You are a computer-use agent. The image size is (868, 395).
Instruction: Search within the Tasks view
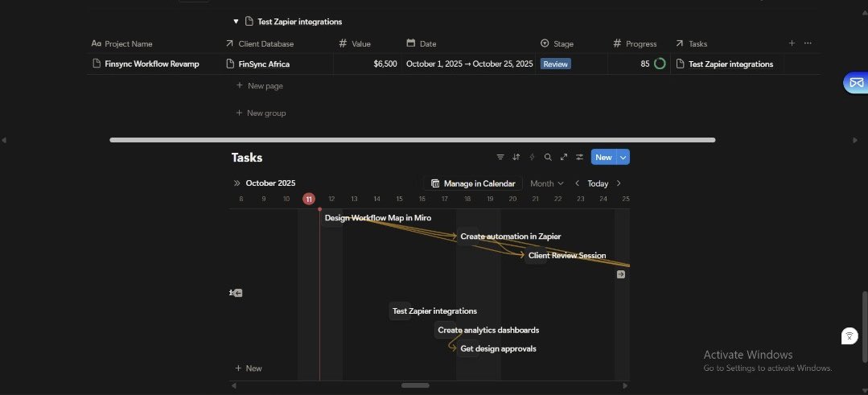point(548,157)
